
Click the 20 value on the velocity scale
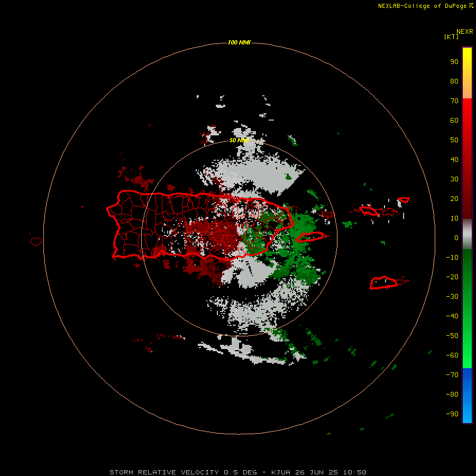tap(454, 199)
